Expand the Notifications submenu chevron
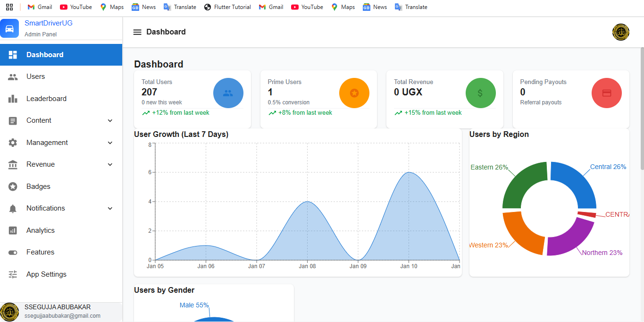The image size is (644, 322). click(x=110, y=209)
